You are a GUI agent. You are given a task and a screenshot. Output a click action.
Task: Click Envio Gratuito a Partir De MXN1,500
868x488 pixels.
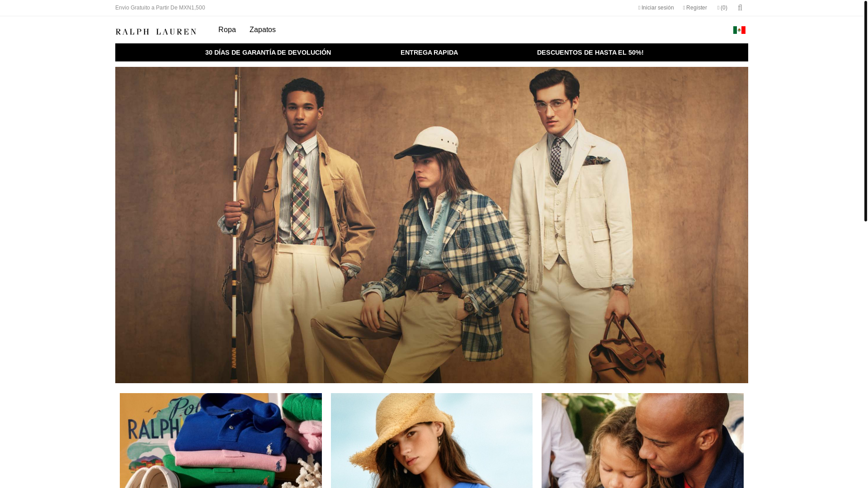point(160,8)
